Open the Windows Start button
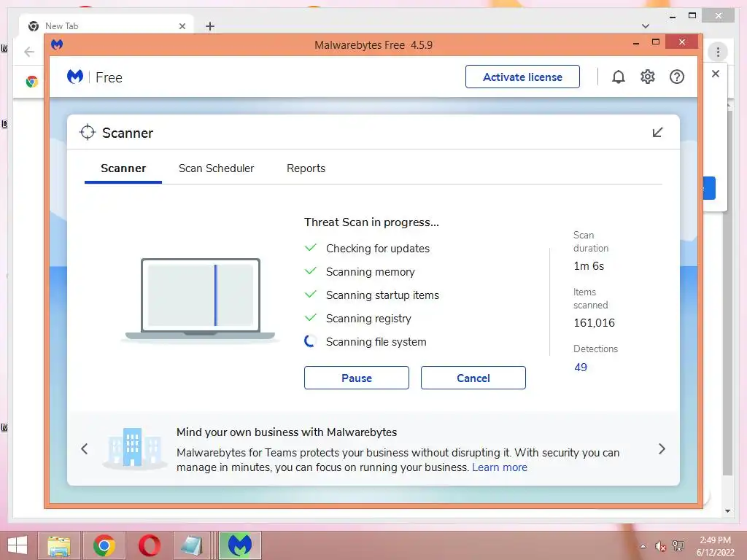This screenshot has width=747, height=560. (x=18, y=545)
